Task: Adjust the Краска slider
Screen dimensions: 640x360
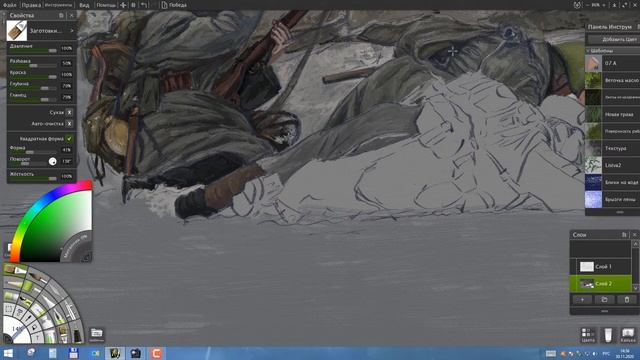Action: click(33, 77)
